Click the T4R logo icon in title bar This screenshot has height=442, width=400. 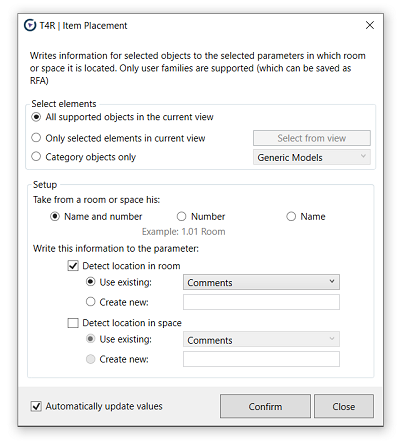[30, 25]
